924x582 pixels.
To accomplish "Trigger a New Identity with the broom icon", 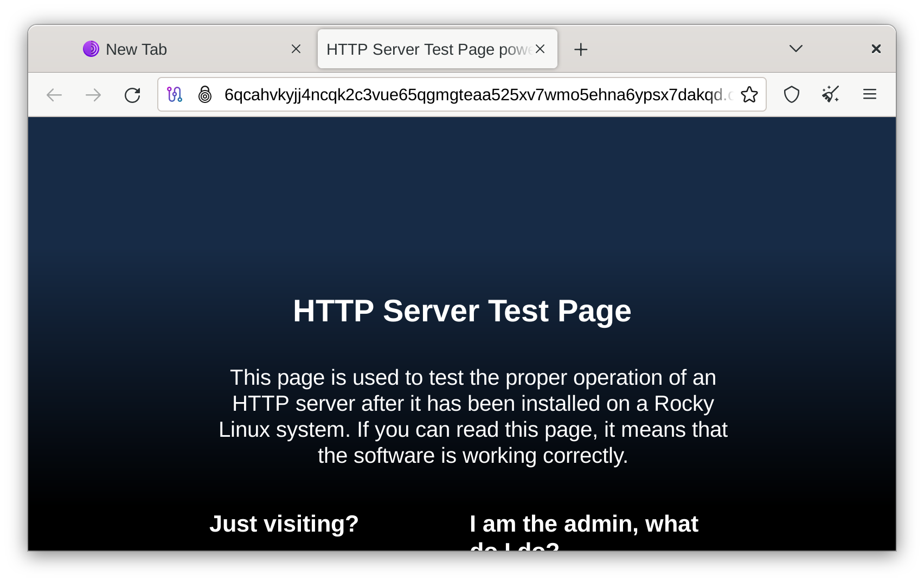I will [830, 94].
